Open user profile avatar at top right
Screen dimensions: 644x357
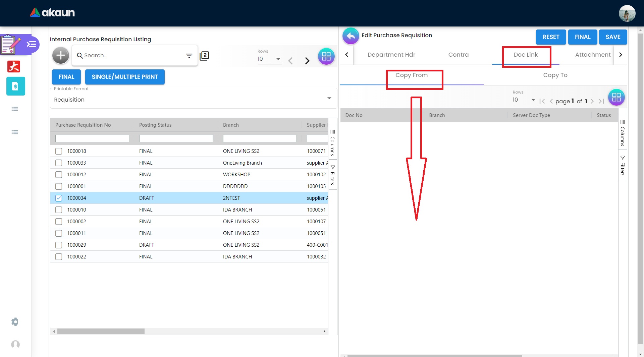point(627,13)
